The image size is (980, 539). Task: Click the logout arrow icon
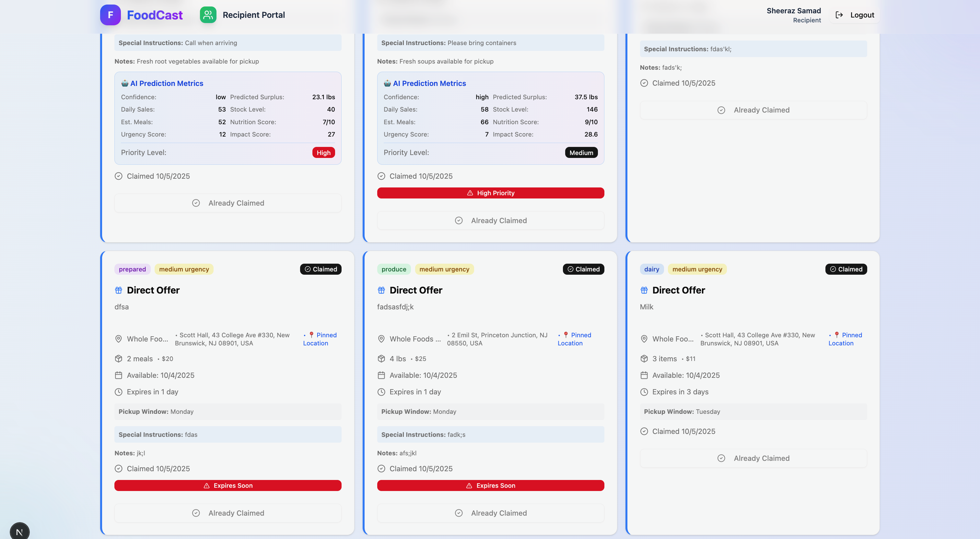pyautogui.click(x=839, y=15)
